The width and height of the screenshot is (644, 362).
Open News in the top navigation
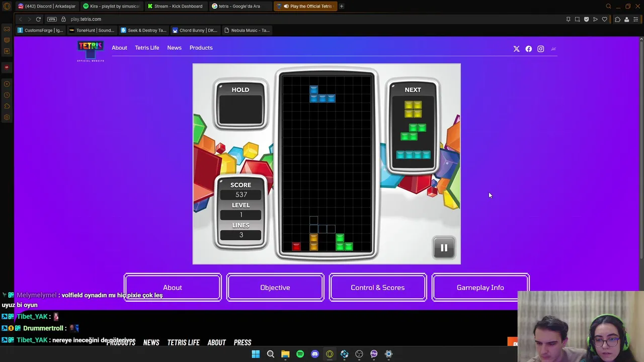[x=174, y=48]
